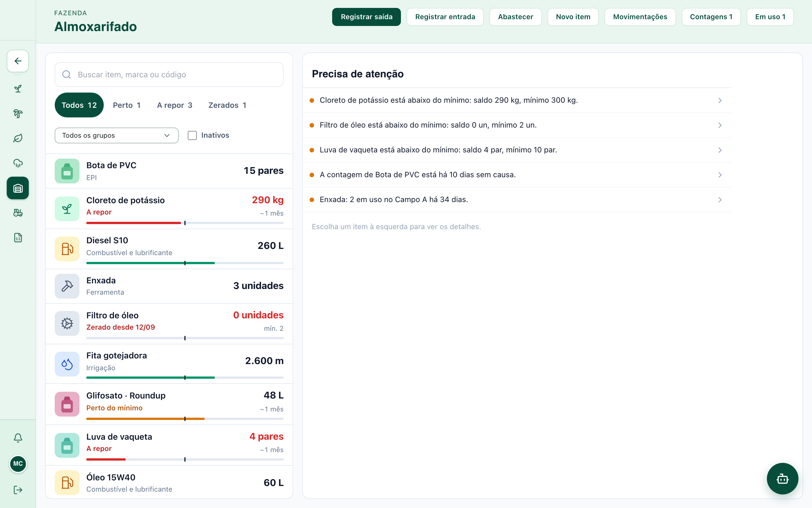This screenshot has width=812, height=508.
Task: Click the Enxada hammer tool icon
Action: click(67, 286)
